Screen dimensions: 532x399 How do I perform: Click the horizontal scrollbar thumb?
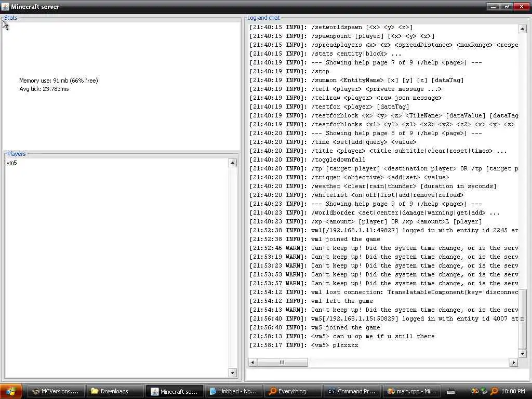coord(282,362)
